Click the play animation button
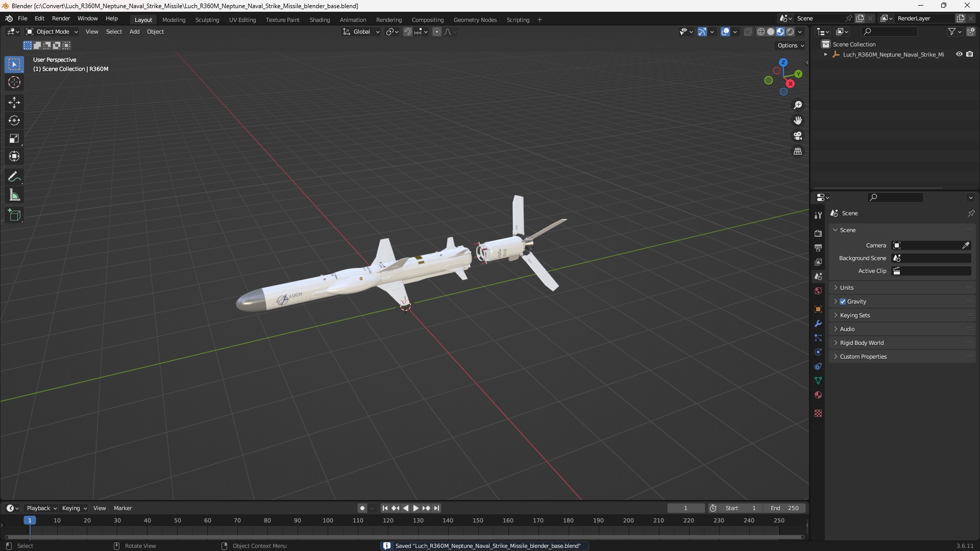 [415, 508]
